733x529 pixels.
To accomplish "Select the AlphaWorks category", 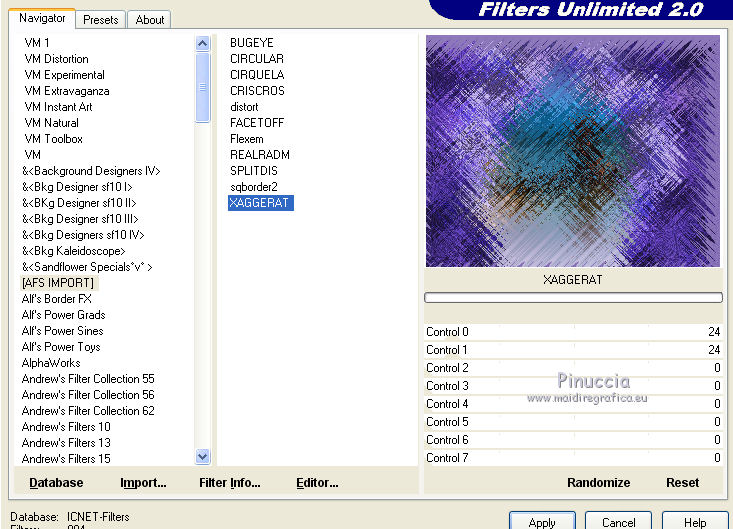I will coord(51,363).
